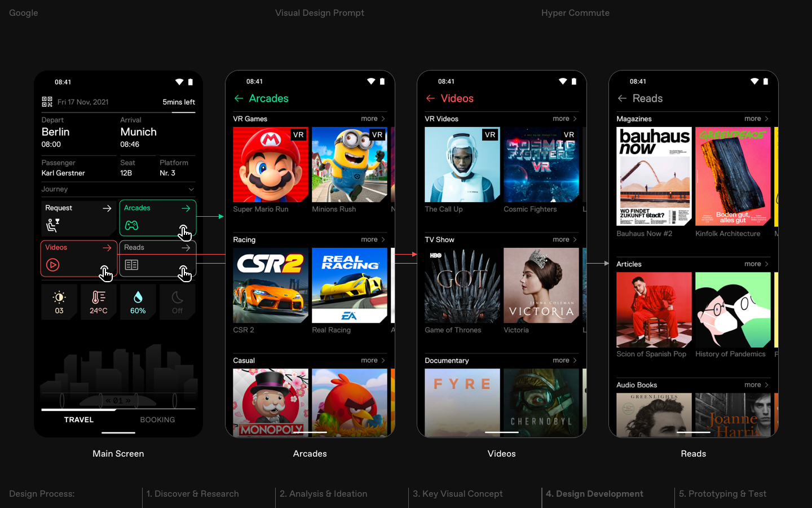
Task: Click the Google label in header
Action: [x=24, y=12]
